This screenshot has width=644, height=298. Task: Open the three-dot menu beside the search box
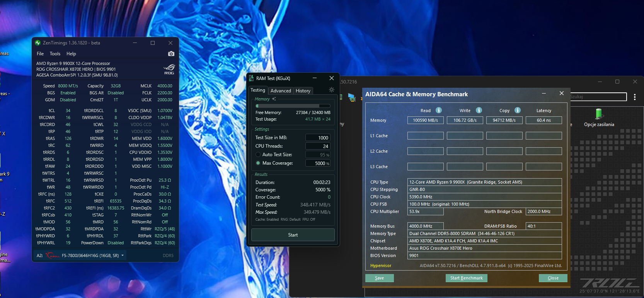(634, 97)
